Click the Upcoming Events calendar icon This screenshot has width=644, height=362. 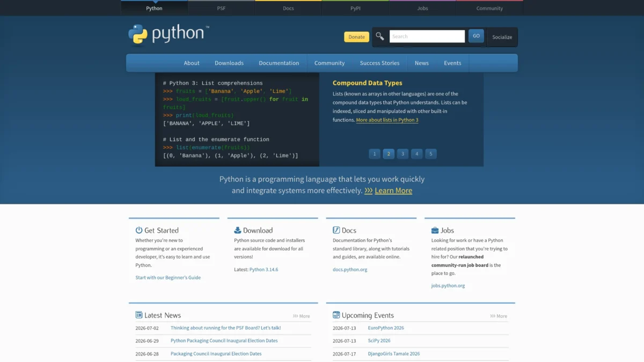tap(336, 315)
